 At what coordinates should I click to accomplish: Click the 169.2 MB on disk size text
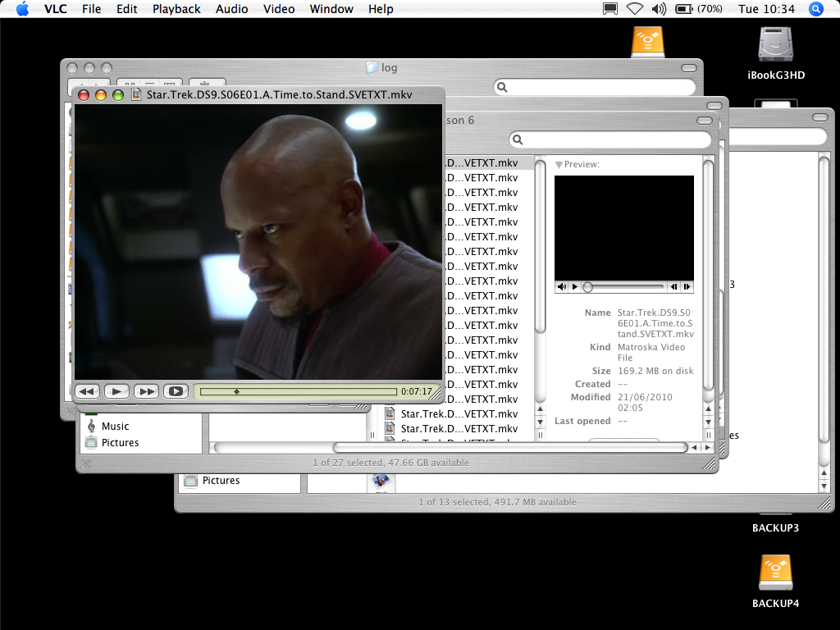pyautogui.click(x=655, y=371)
